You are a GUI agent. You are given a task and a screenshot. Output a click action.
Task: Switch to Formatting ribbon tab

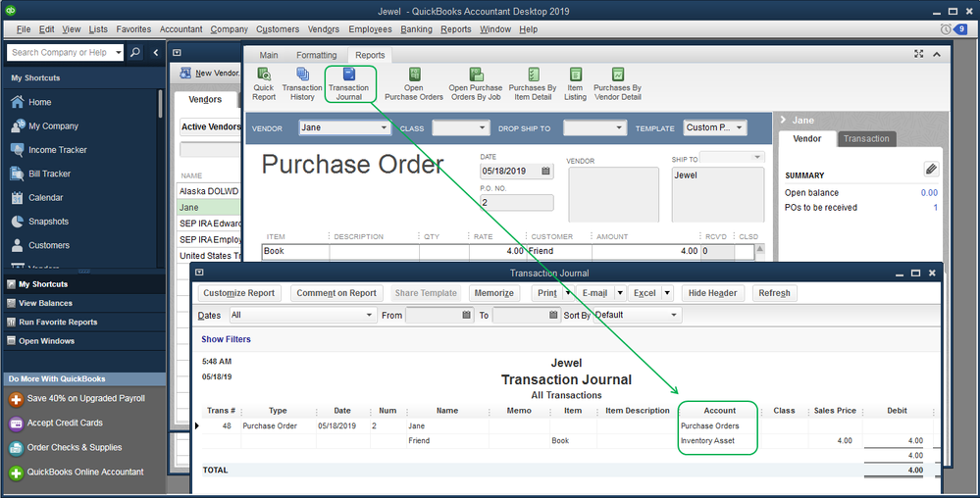tap(316, 55)
